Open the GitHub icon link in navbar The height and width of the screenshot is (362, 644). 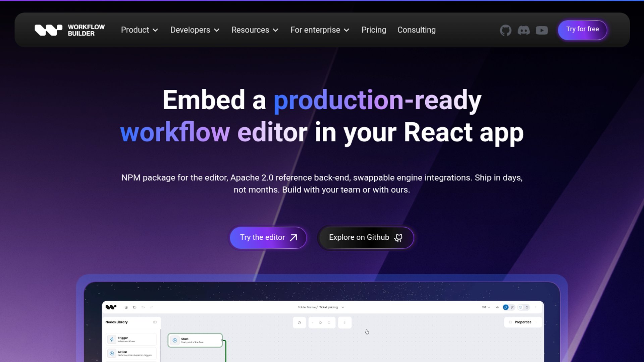[x=505, y=30]
